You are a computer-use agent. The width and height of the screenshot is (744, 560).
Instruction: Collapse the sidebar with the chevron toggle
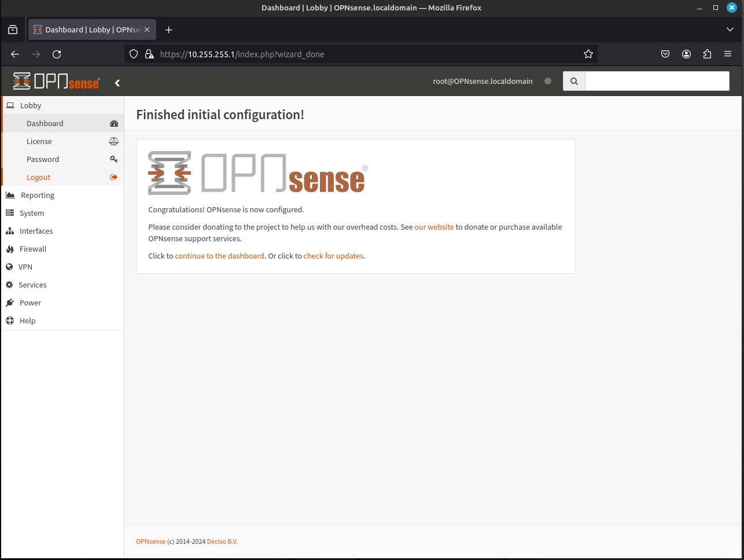(117, 83)
